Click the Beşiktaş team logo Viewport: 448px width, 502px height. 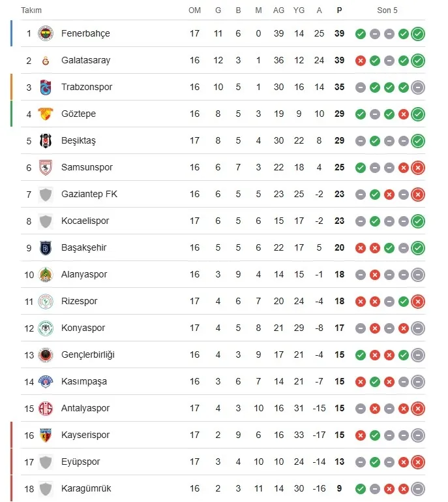point(46,140)
